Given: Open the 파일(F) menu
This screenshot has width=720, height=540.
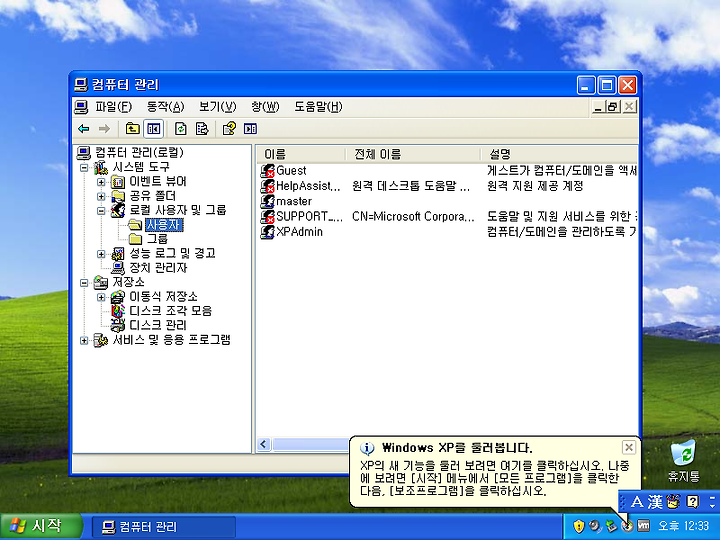Looking at the screenshot, I should (113, 107).
